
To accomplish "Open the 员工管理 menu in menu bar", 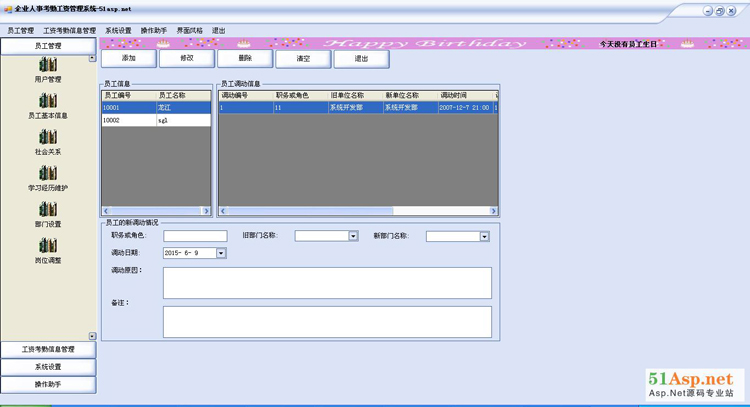I will click(x=20, y=30).
